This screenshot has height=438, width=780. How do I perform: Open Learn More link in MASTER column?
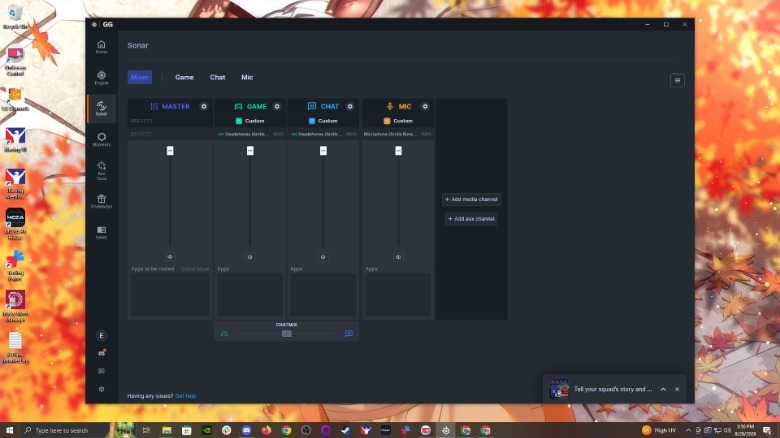coord(195,269)
